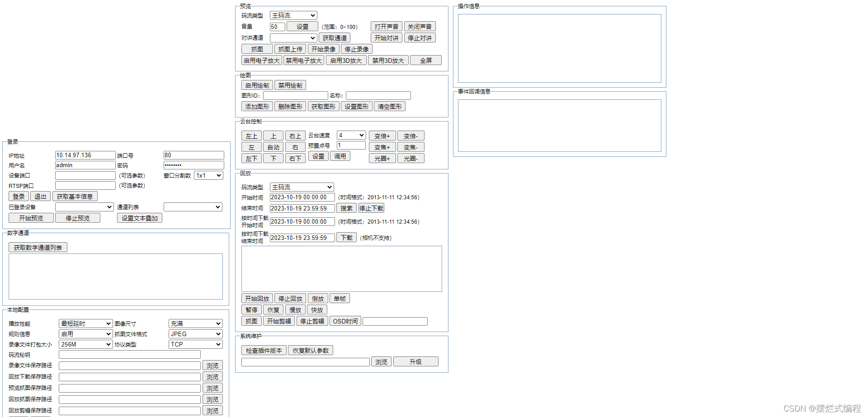The height and width of the screenshot is (417, 868).
Task: Start recording with 开始录像 button
Action: point(323,49)
